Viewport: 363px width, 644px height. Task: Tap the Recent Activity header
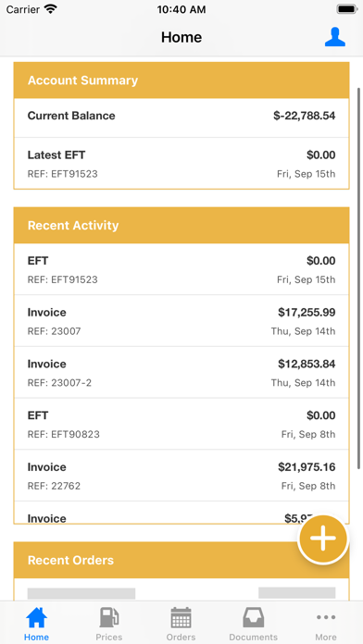click(181, 225)
